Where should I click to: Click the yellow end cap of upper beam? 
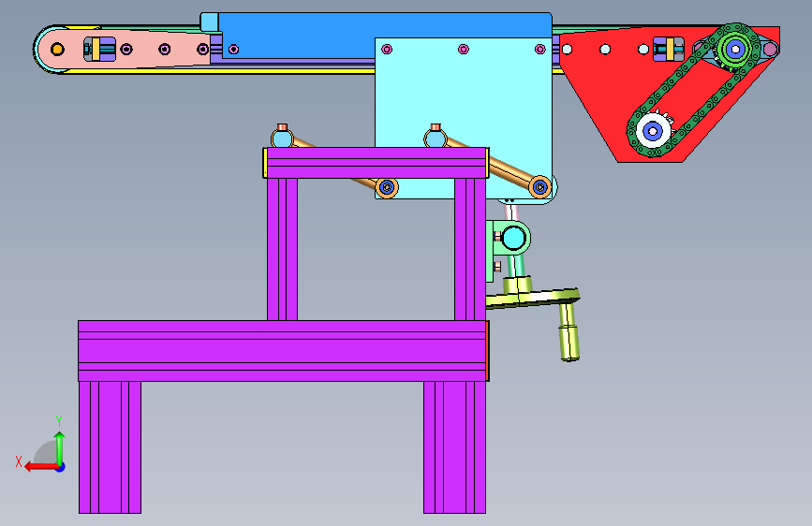pos(265,163)
